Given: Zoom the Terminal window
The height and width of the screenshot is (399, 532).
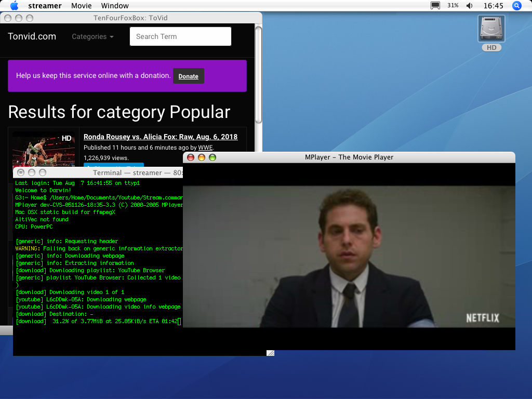Looking at the screenshot, I should pyautogui.click(x=43, y=172).
